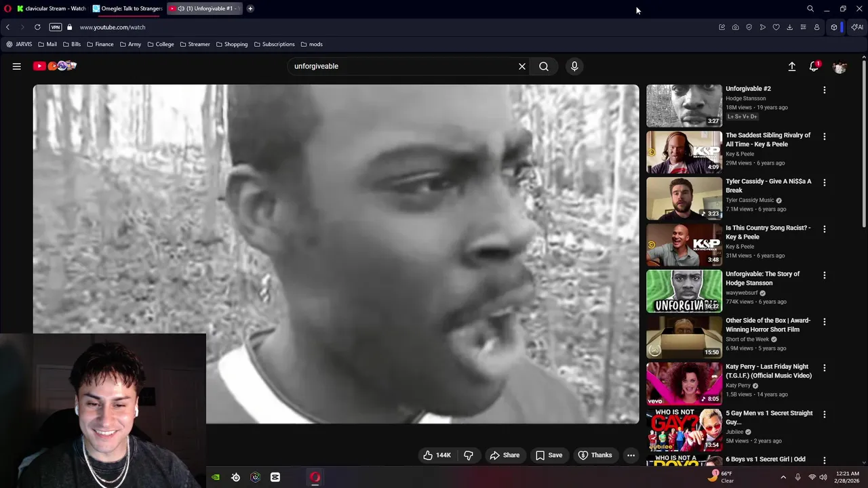Select the Unforgivable #1 YouTube tab
868x488 pixels.
pyautogui.click(x=204, y=9)
